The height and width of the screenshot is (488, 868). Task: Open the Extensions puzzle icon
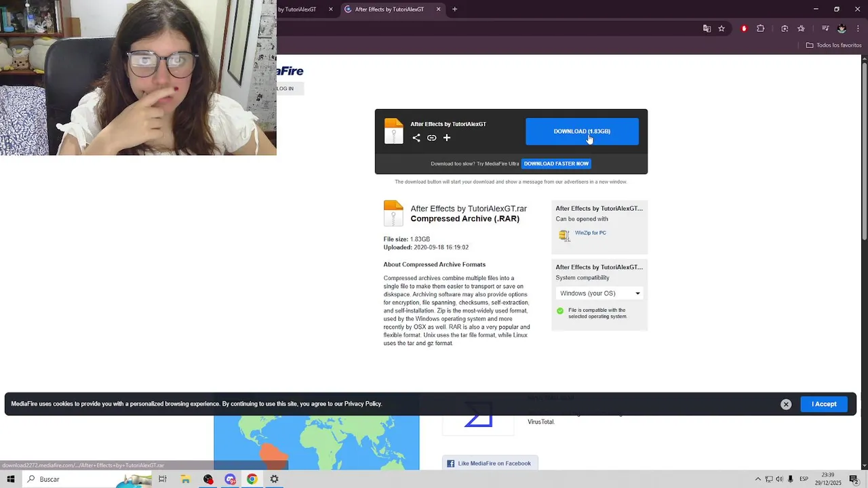pos(760,28)
